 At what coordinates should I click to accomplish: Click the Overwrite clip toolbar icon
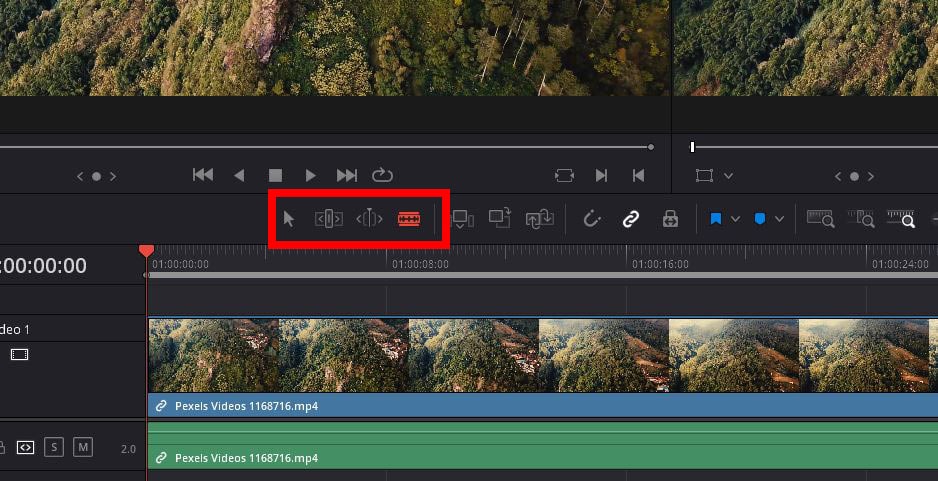(x=500, y=218)
